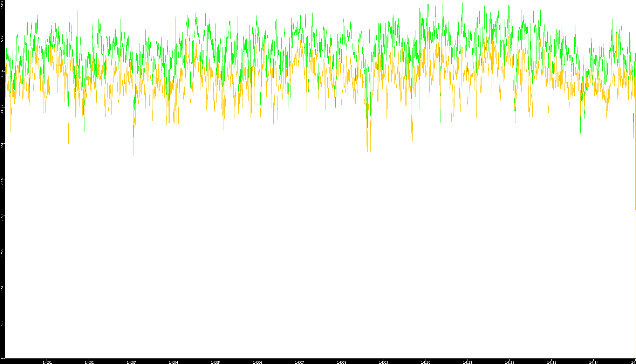Pick the 14:04 label on the x-axis

(x=173, y=362)
